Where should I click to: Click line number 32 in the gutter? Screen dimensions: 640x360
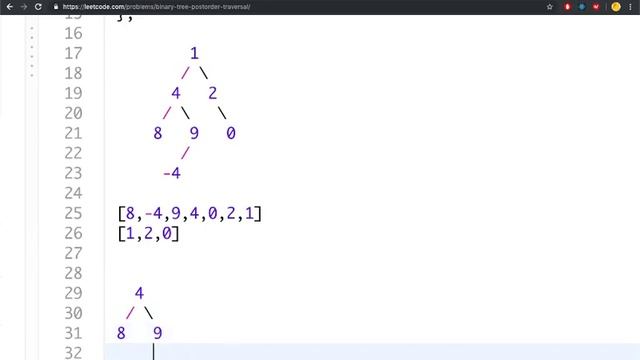(73, 353)
